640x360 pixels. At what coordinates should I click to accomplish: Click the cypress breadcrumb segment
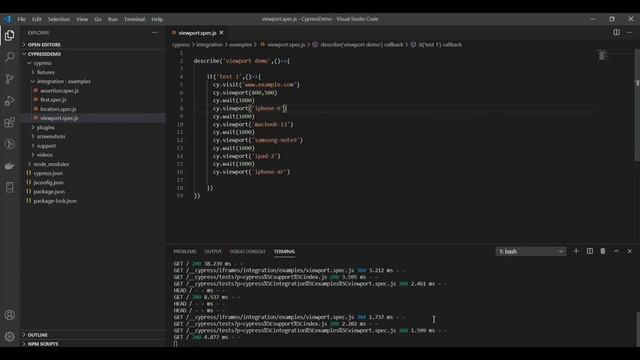181,44
